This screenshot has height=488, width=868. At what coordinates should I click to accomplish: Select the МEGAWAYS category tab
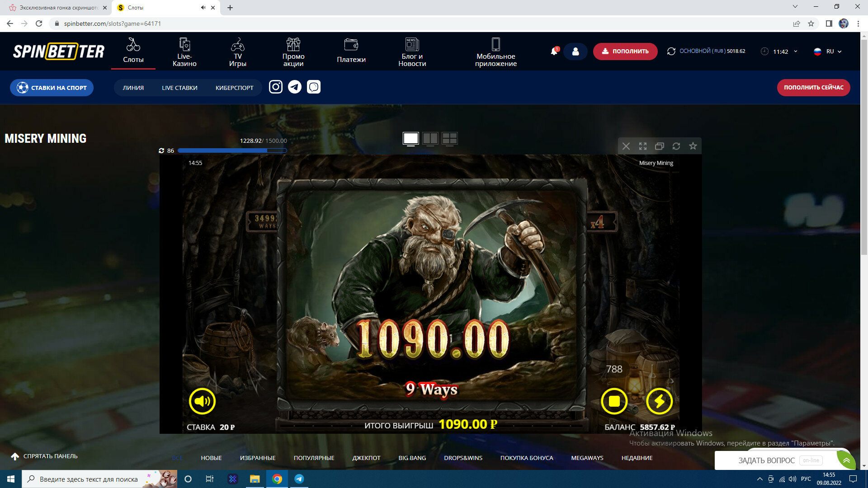(x=587, y=458)
